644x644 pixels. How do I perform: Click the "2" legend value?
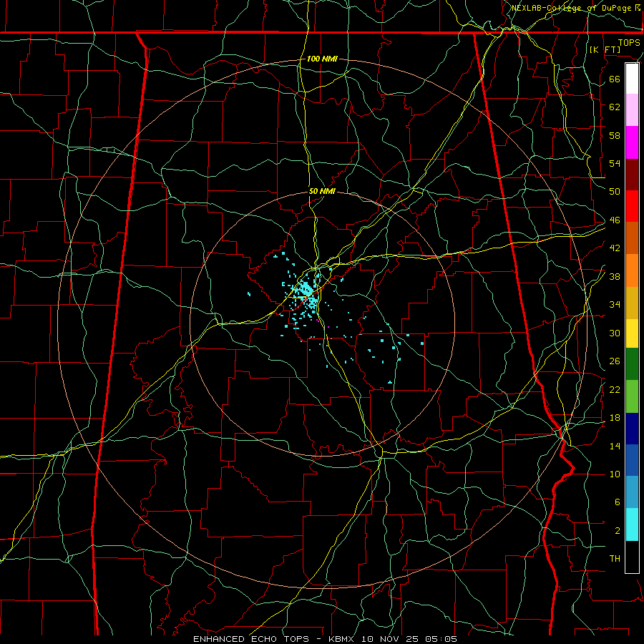[x=618, y=531]
